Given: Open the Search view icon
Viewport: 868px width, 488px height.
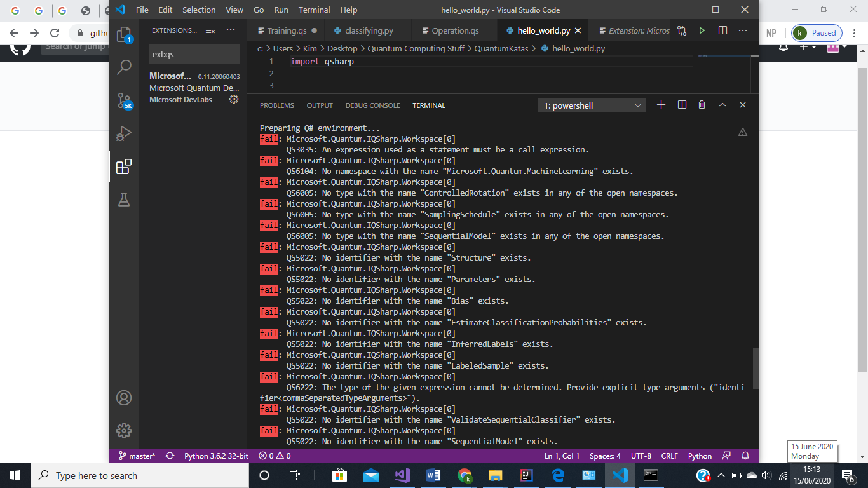Looking at the screenshot, I should point(123,67).
